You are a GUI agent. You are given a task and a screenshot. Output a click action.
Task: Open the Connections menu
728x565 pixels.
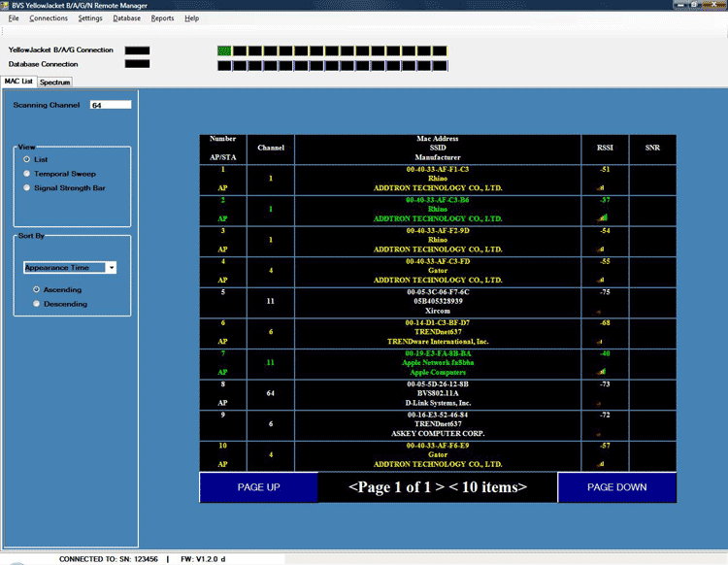coord(49,18)
